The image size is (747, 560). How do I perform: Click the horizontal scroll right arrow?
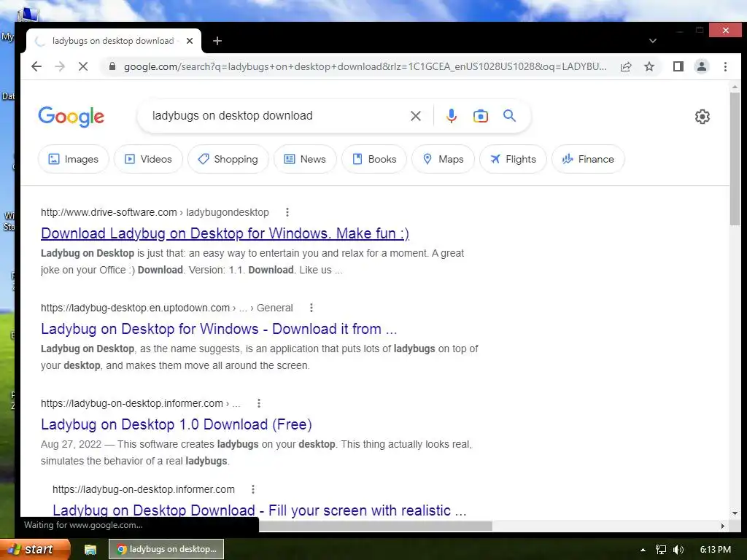[x=723, y=526]
